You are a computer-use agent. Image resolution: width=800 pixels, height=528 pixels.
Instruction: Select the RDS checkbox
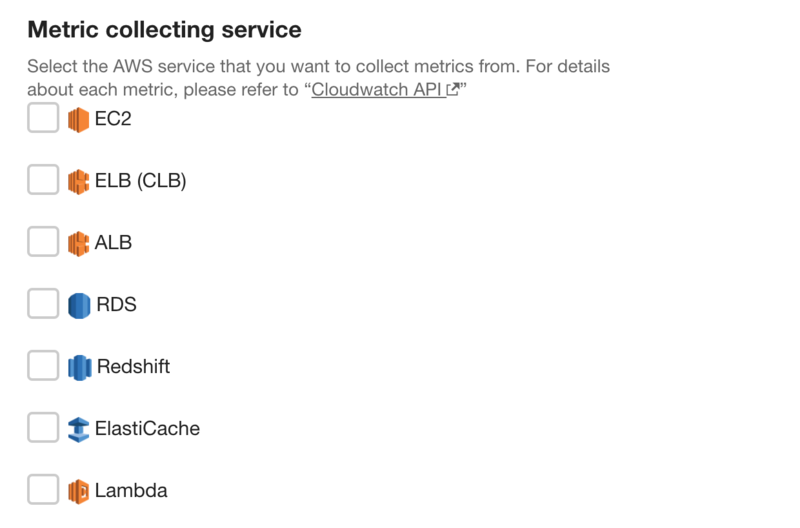(x=43, y=304)
